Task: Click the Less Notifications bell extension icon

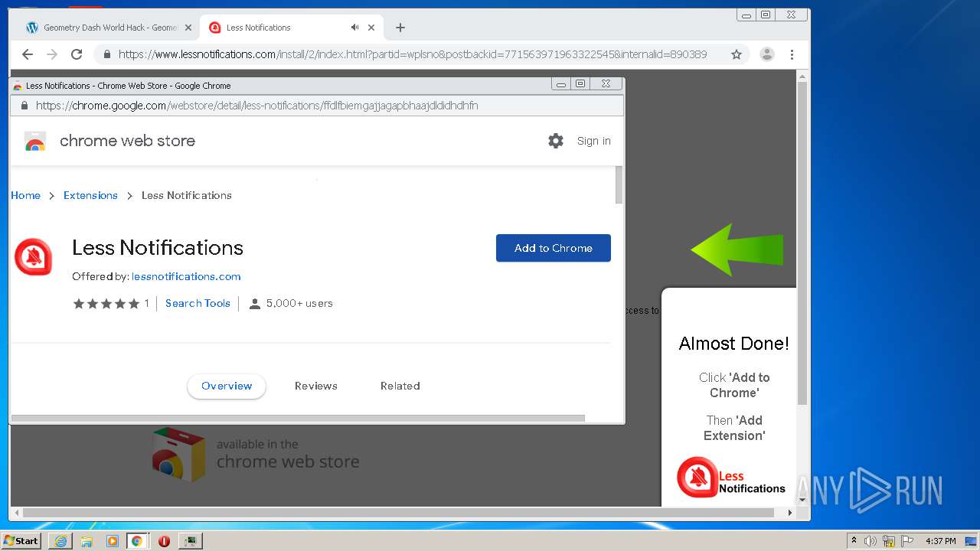Action: point(34,257)
